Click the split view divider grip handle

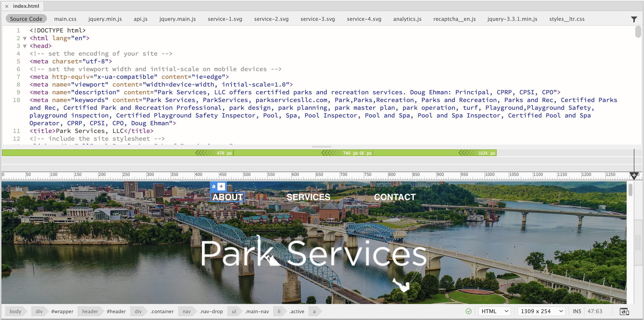[x=321, y=147]
